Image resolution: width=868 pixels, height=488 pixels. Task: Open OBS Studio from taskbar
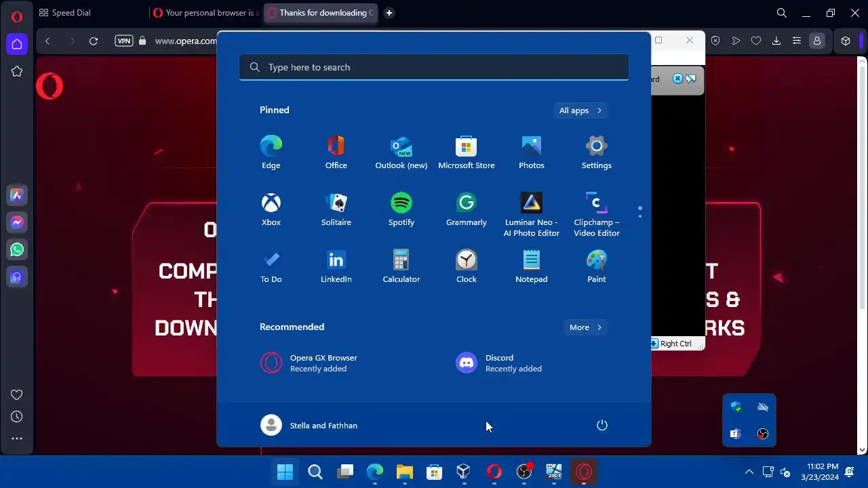coord(524,472)
